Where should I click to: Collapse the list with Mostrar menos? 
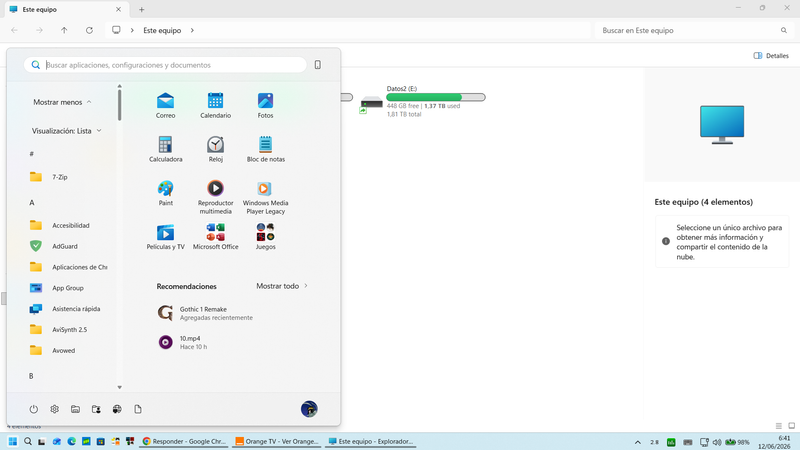point(62,102)
